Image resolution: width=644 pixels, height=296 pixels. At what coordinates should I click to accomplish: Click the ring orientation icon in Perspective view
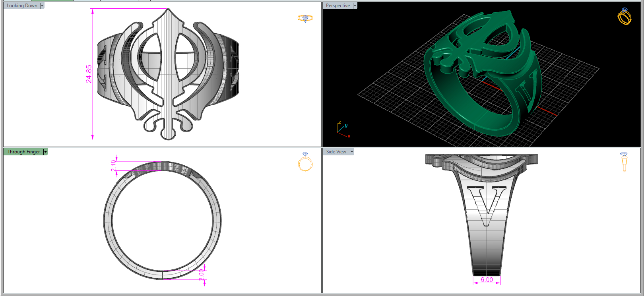pos(624,16)
